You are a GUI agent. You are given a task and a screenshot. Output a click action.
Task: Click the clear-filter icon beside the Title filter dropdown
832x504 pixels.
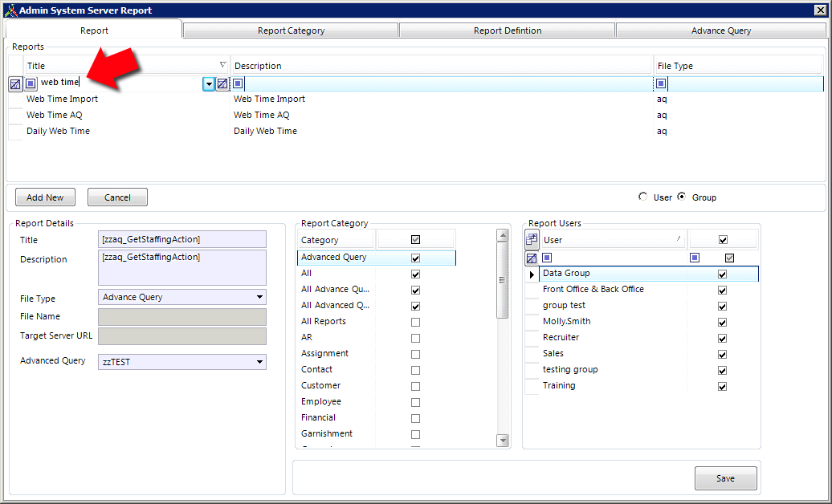coord(222,83)
